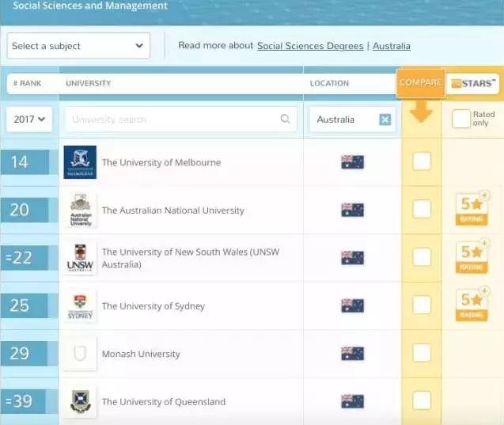The image size is (504, 425).
Task: Click rank 25 badge
Action: tap(25, 305)
